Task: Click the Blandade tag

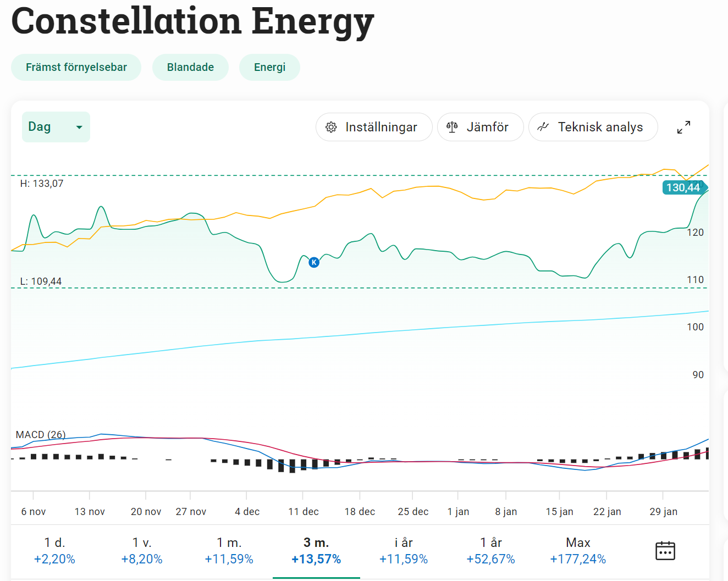Action: coord(190,68)
